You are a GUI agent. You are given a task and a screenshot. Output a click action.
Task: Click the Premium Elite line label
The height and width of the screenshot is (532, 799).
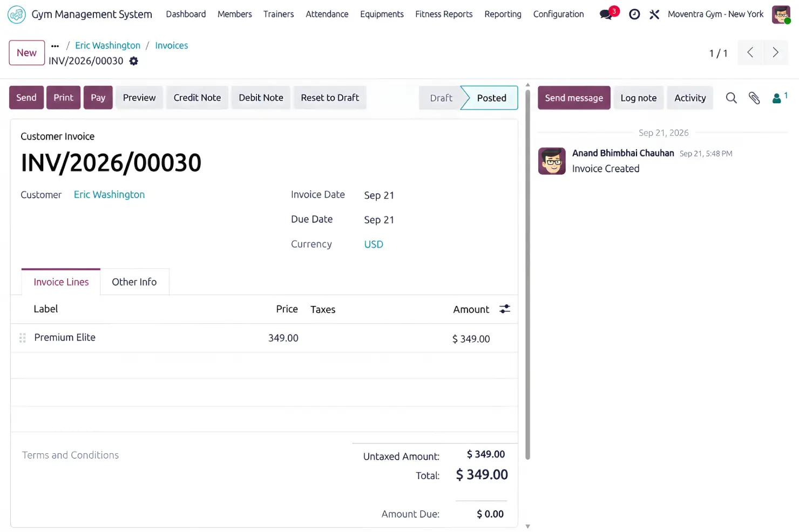(65, 338)
